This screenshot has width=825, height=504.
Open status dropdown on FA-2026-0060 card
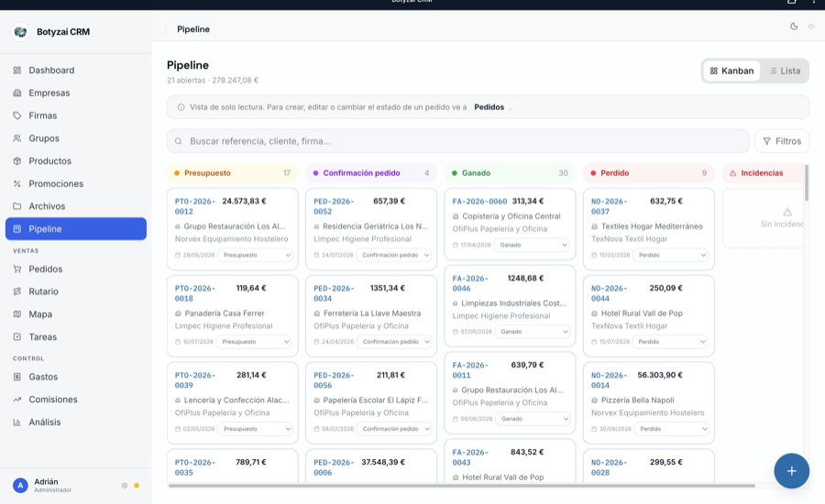532,245
